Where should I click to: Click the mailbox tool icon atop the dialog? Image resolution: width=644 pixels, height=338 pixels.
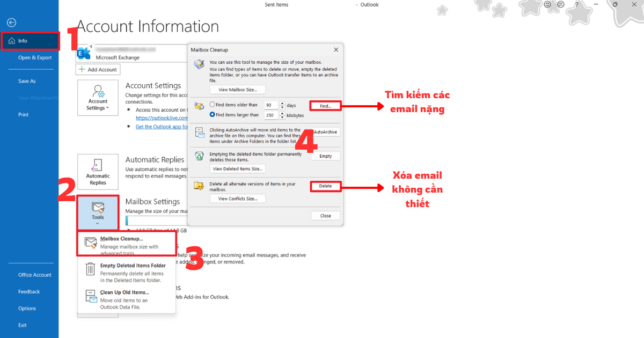pyautogui.click(x=199, y=64)
